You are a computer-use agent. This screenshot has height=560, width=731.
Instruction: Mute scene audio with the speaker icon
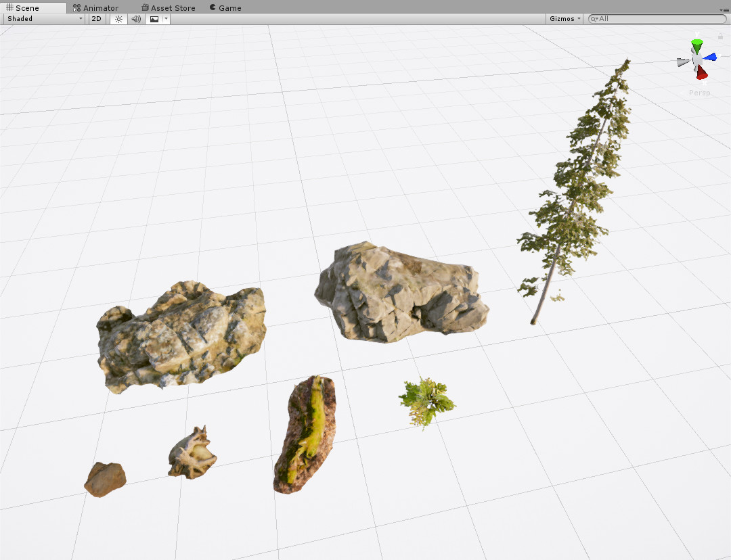point(135,18)
